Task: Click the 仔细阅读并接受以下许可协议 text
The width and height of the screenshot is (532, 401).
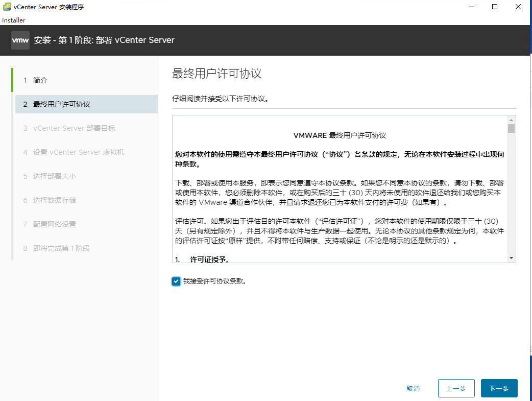Action: (x=220, y=99)
